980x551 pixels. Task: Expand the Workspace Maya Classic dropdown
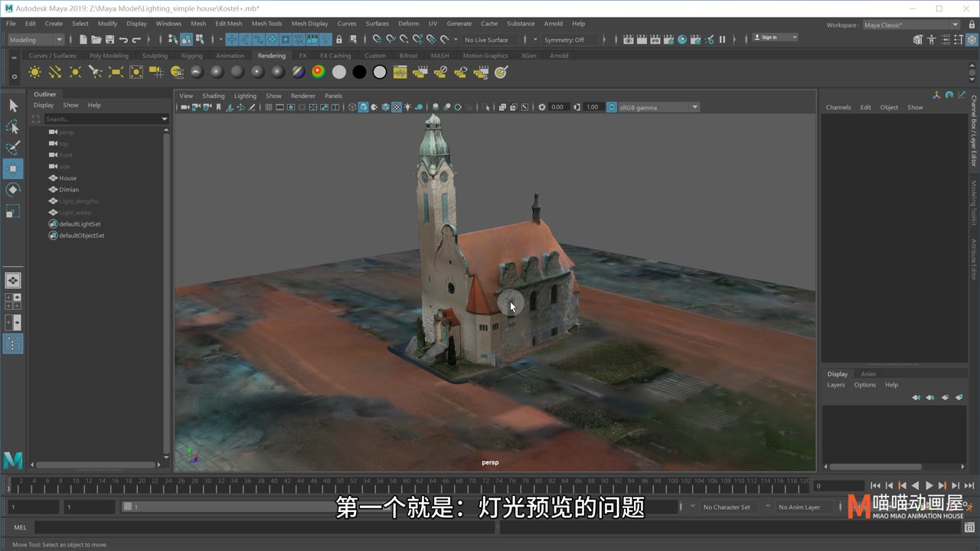[911, 24]
